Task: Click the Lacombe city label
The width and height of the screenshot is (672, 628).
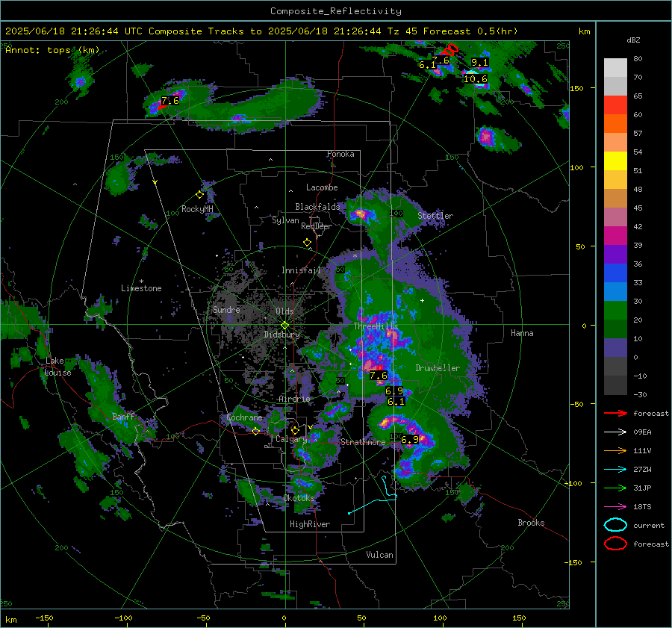Action: [322, 187]
